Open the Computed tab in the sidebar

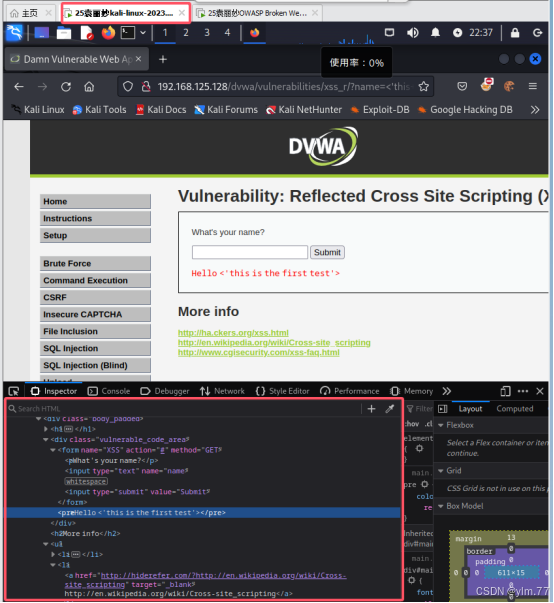click(x=514, y=409)
